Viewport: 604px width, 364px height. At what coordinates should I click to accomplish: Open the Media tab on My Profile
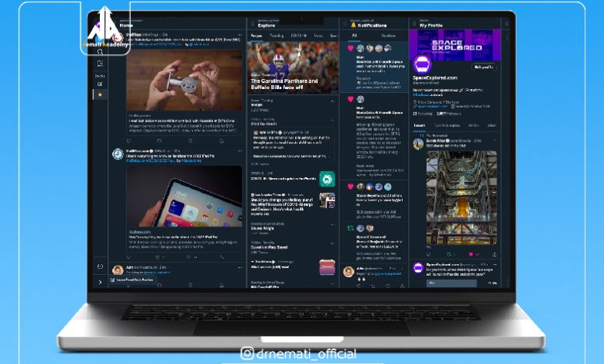474,125
